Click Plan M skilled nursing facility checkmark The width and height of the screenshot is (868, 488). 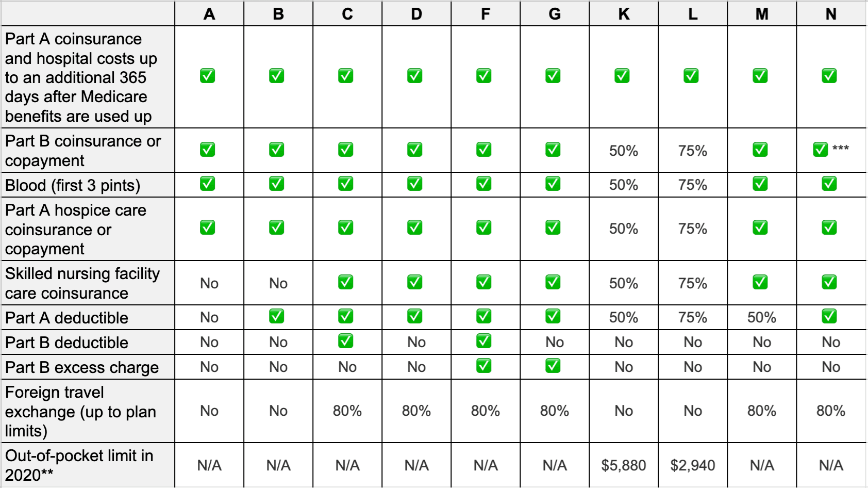(760, 282)
